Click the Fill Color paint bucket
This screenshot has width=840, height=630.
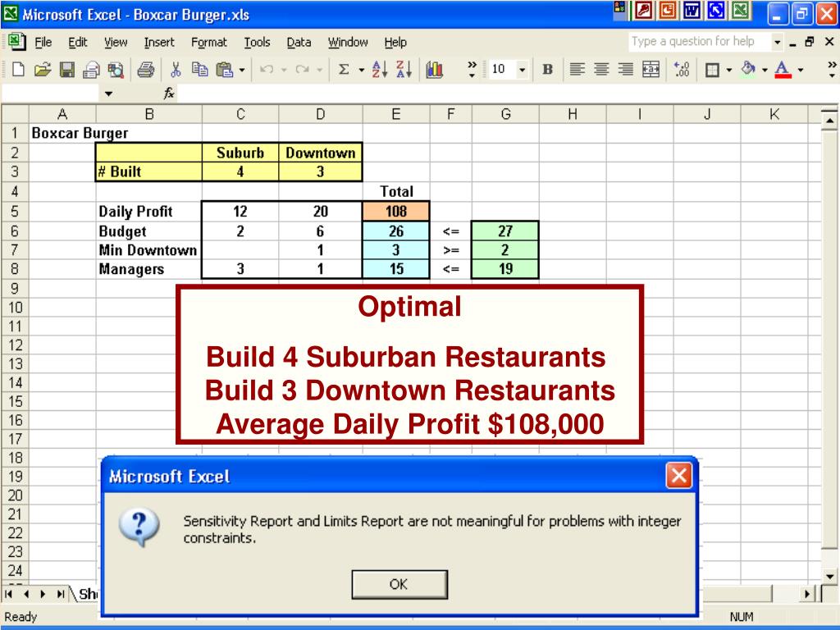coord(748,70)
